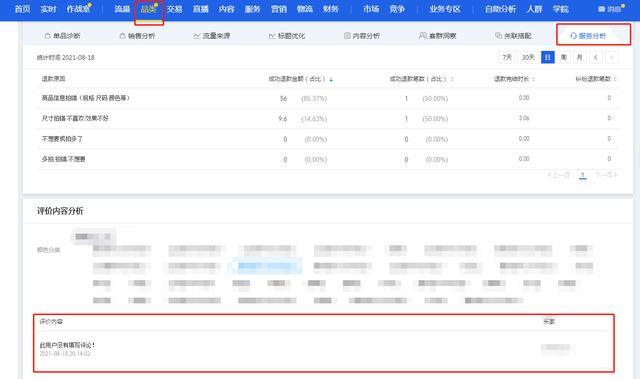The image size is (640, 379).
Task: Select the 商品信息拍错 refund reason row
Action: [x=328, y=98]
